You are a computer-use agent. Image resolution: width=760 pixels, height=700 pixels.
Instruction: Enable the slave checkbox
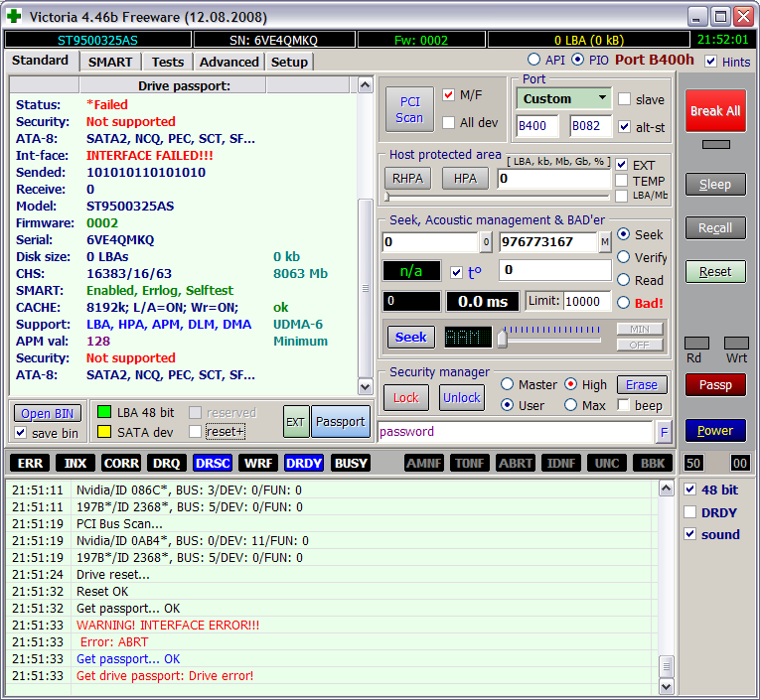tap(624, 99)
